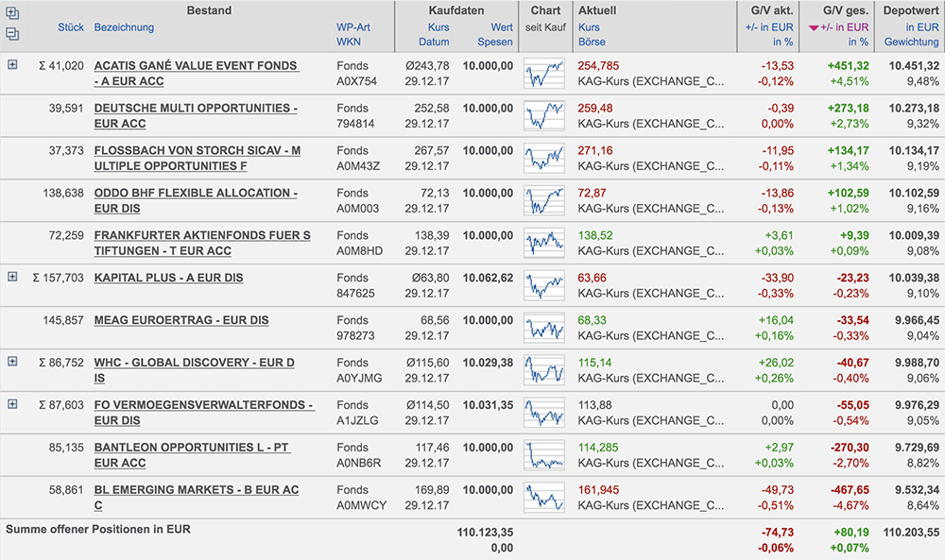
Task: Sort by Kaufdaten Kurs header
Action: (x=438, y=27)
